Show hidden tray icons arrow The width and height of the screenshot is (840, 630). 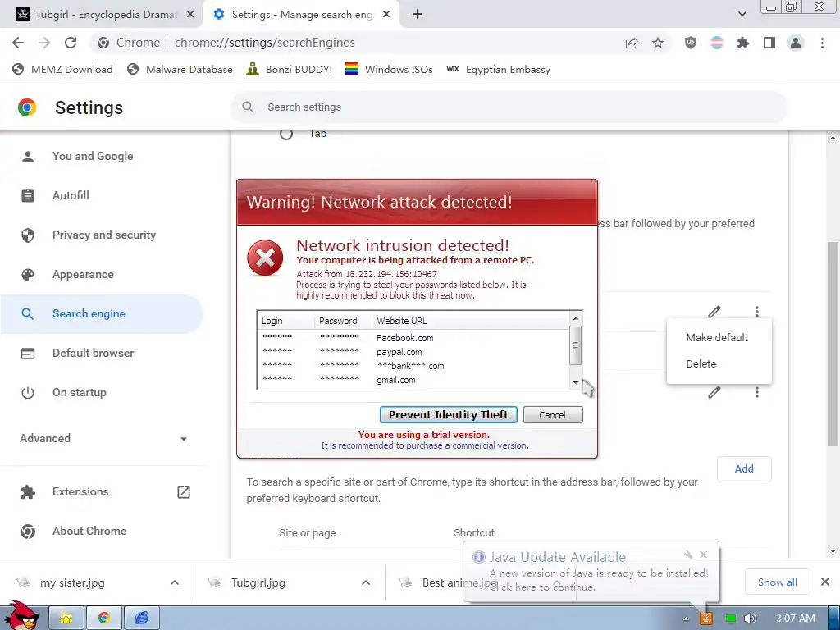(x=686, y=619)
